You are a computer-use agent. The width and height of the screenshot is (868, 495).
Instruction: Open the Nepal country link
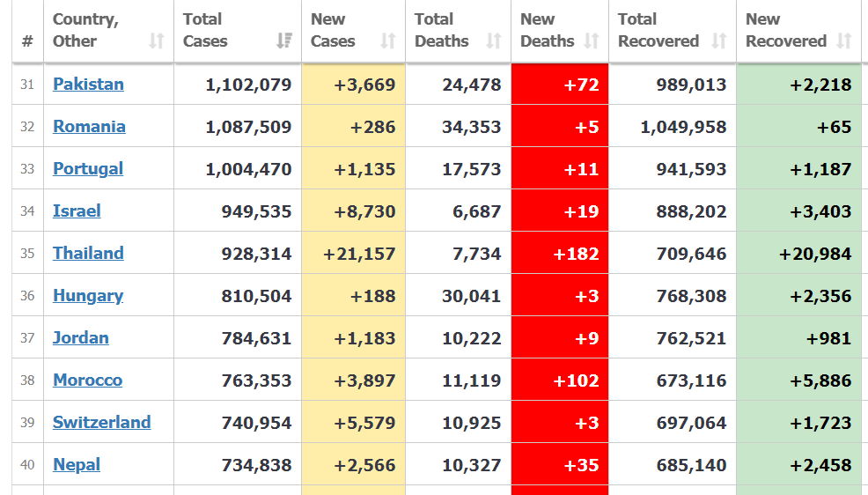(x=77, y=464)
